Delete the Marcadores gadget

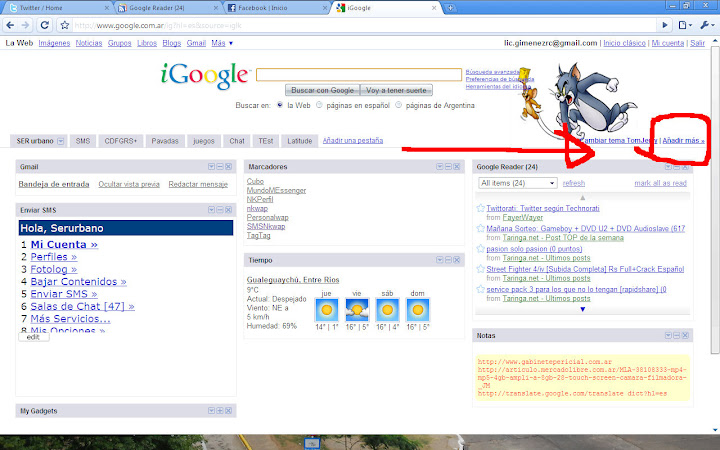456,167
